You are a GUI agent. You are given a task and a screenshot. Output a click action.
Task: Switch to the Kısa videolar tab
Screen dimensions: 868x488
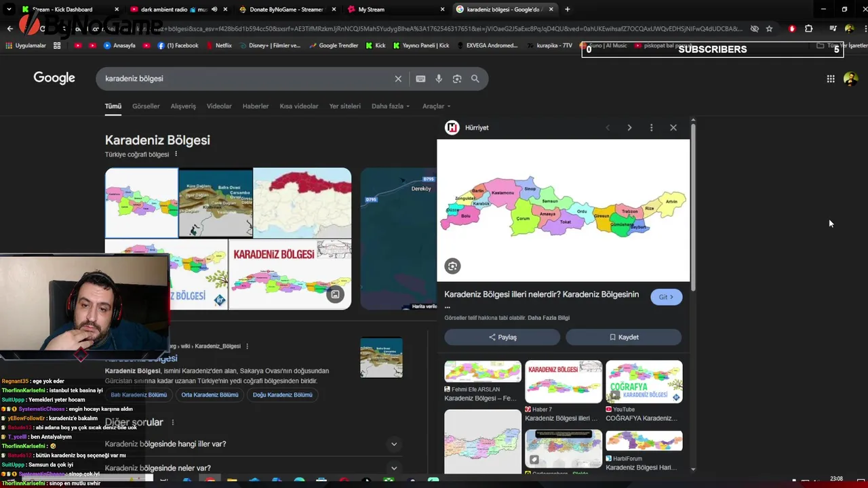[x=299, y=106]
